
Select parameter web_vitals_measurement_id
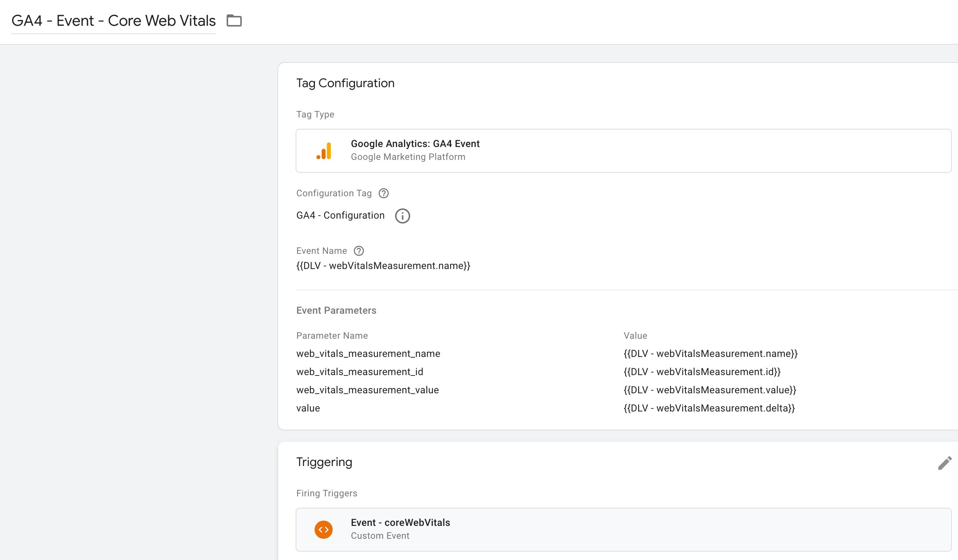click(360, 372)
